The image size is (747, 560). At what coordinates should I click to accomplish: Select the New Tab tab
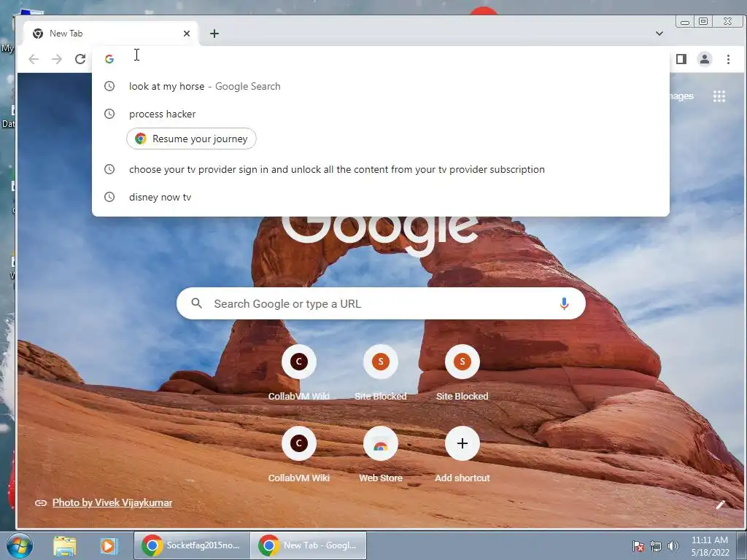pyautogui.click(x=111, y=34)
